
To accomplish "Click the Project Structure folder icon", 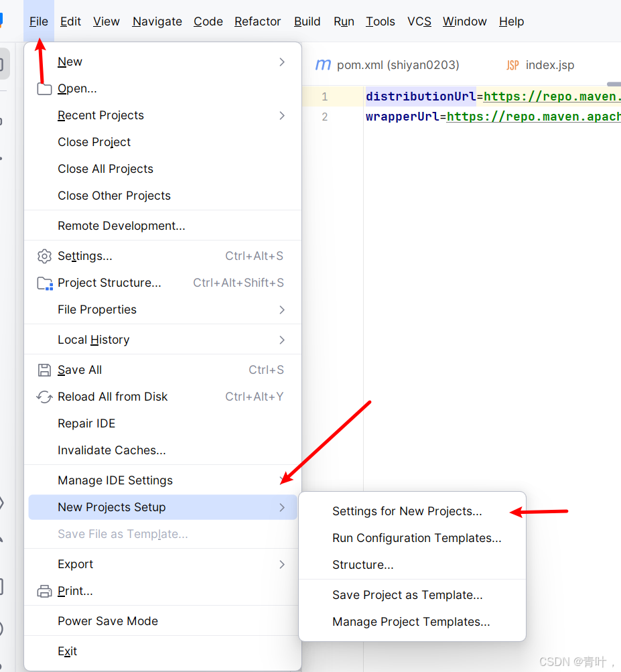I will [x=45, y=283].
